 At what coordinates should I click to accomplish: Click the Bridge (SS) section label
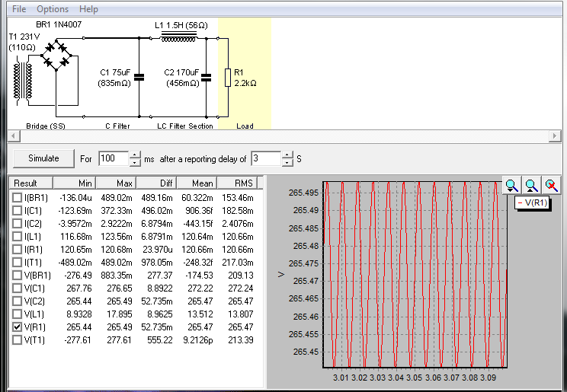[x=46, y=126]
